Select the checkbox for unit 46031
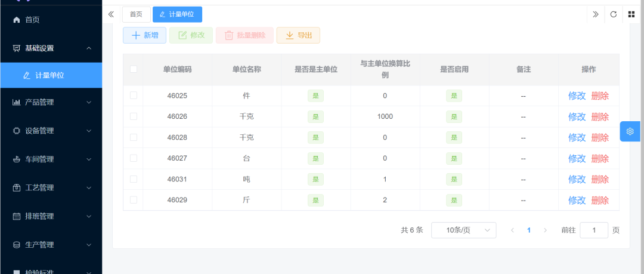The image size is (644, 274). pyautogui.click(x=133, y=179)
